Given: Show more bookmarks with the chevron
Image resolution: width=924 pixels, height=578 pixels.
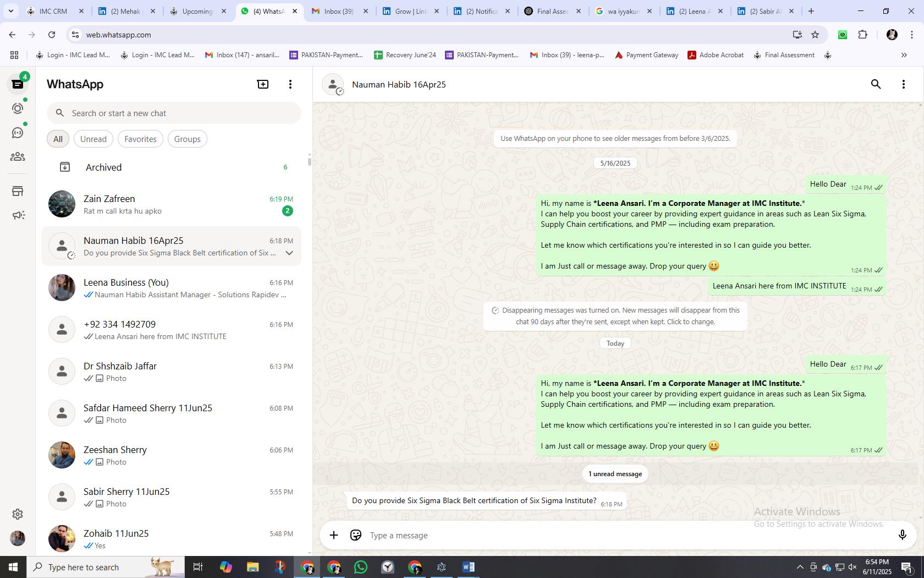Looking at the screenshot, I should [904, 55].
